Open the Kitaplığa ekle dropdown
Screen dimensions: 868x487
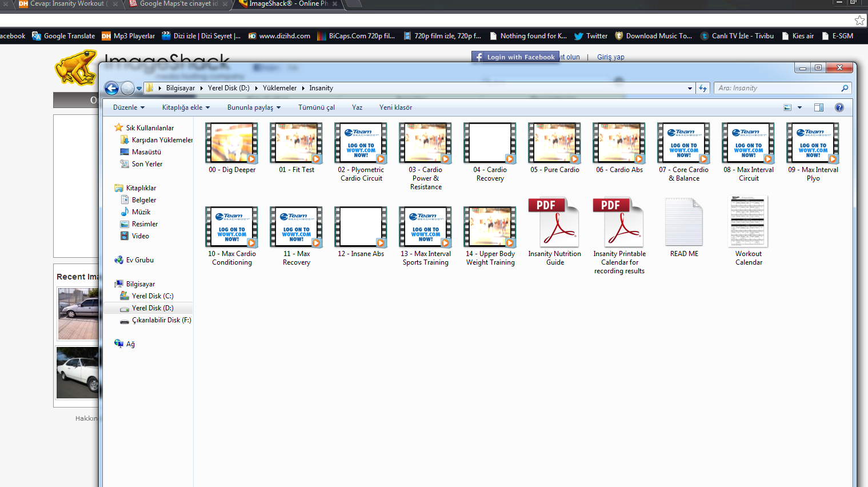click(186, 107)
